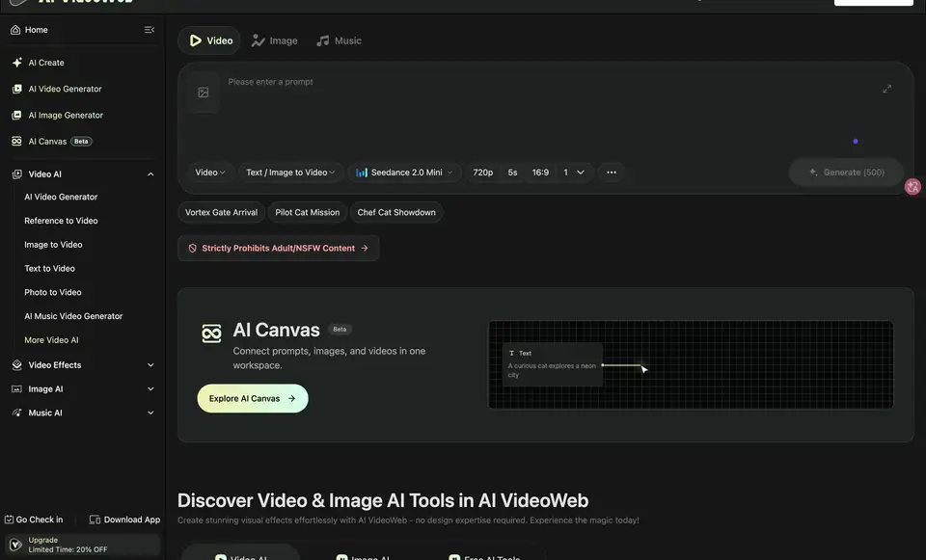Choose the Pilot Cat Mission prompt chip
Screen dimensions: 926x560
(307, 212)
